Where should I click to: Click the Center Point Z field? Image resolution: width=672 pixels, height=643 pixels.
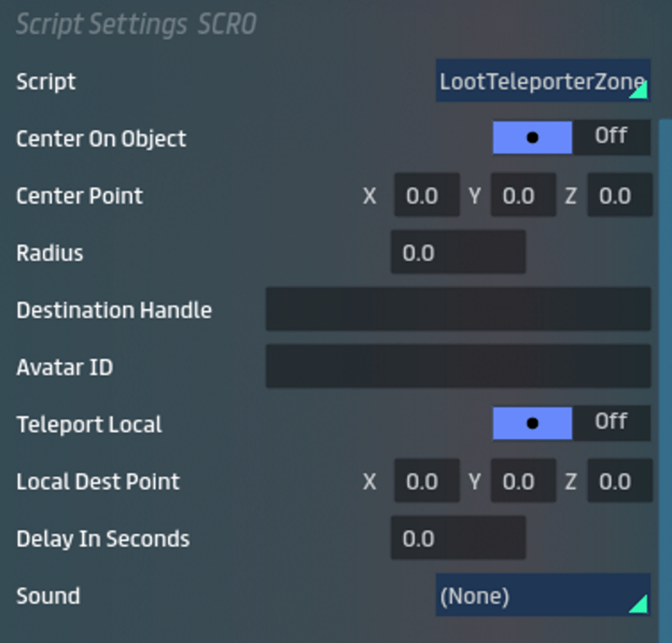(x=619, y=196)
